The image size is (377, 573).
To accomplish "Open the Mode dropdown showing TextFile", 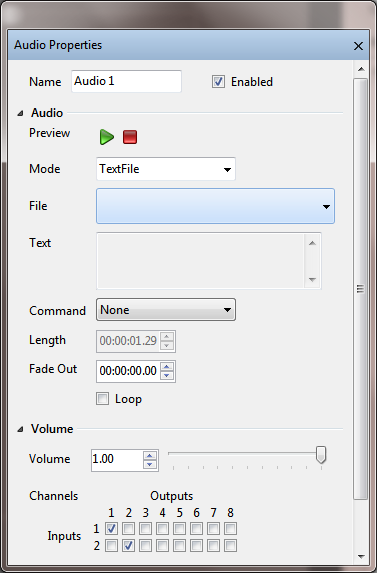I will [166, 169].
